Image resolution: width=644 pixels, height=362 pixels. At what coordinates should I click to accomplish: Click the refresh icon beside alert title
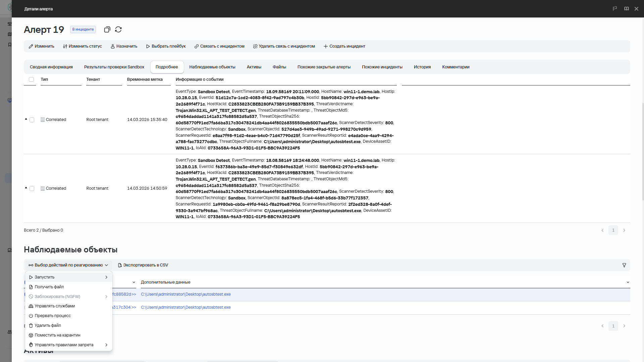(118, 29)
